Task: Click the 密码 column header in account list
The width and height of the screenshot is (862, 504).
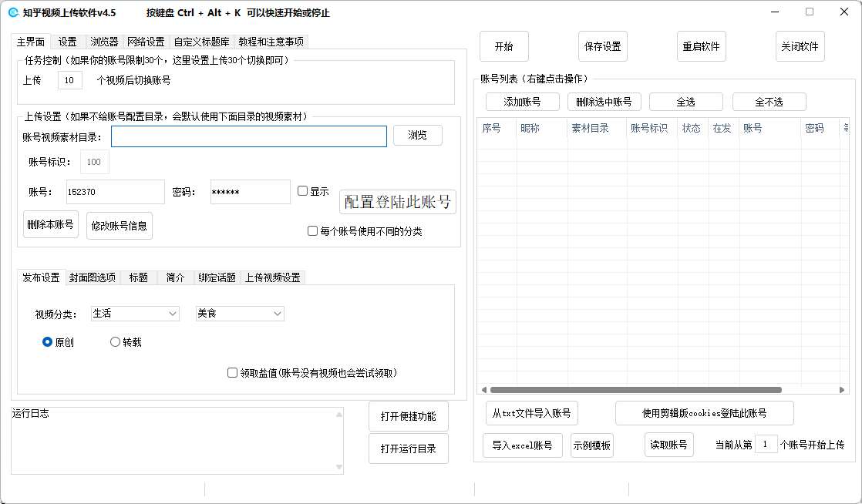Action: click(820, 128)
